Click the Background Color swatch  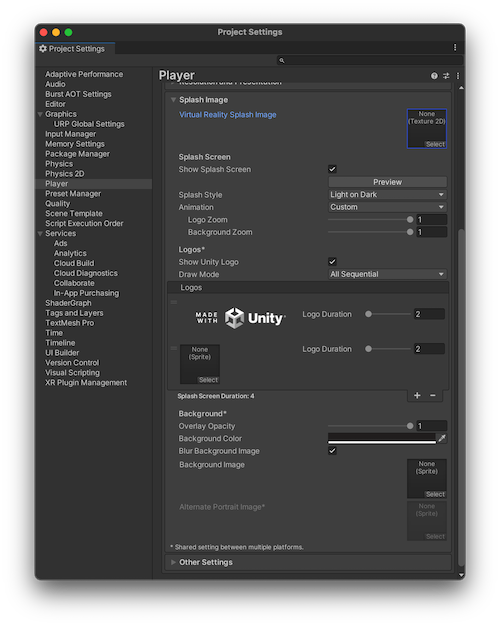[x=382, y=438]
